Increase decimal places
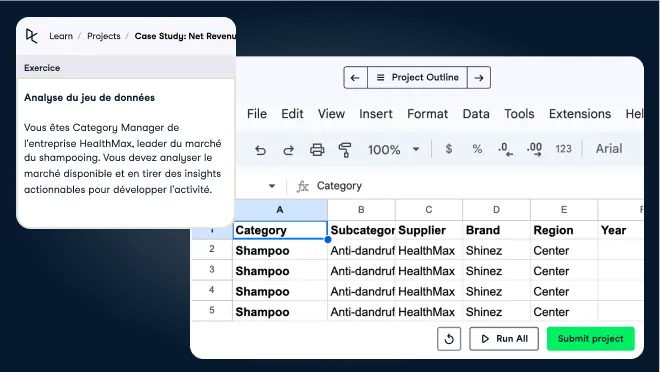 click(534, 149)
